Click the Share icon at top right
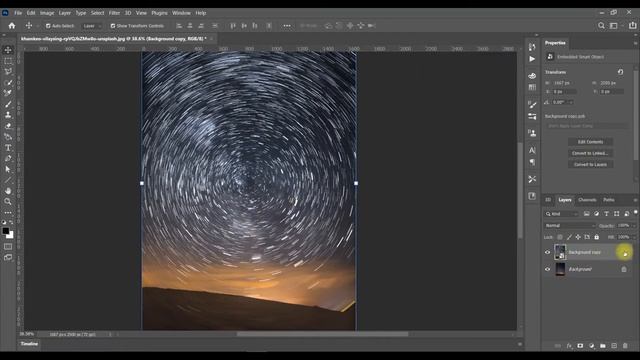Image resolution: width=640 pixels, height=360 pixels. [x=633, y=26]
